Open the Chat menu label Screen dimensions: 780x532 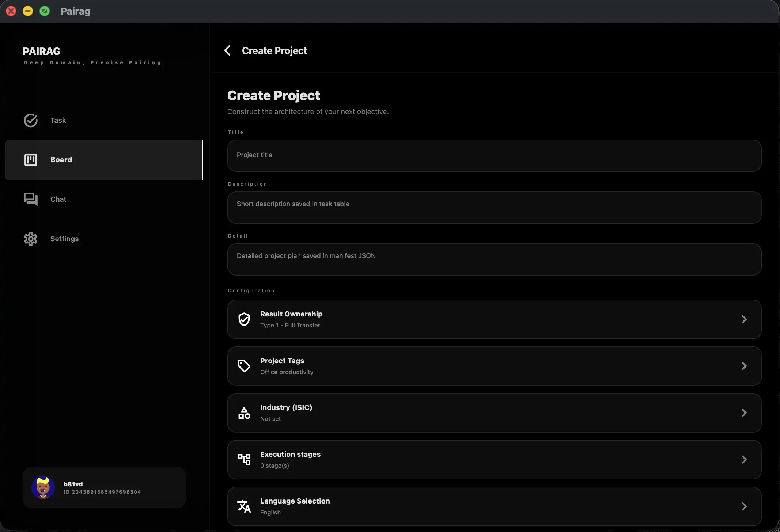pos(58,199)
